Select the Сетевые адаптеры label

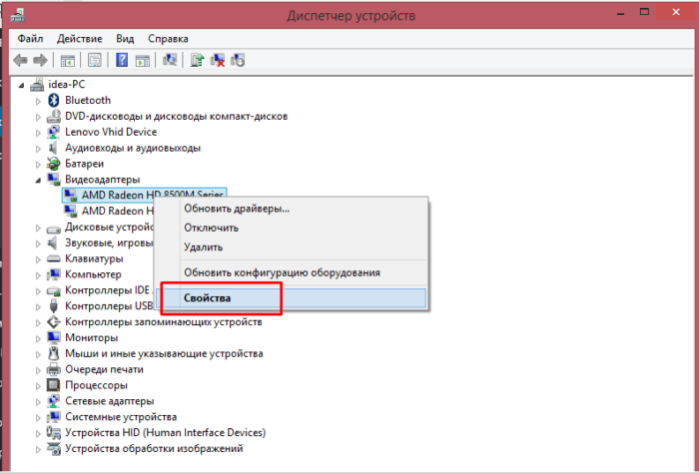point(110,401)
